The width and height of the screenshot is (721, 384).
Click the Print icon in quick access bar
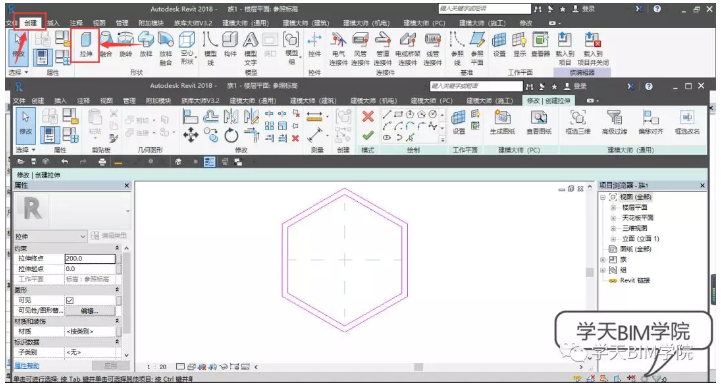pyautogui.click(x=103, y=161)
